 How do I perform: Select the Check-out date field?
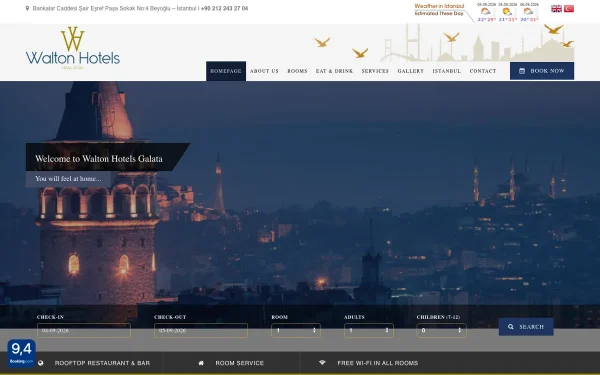pyautogui.click(x=201, y=330)
